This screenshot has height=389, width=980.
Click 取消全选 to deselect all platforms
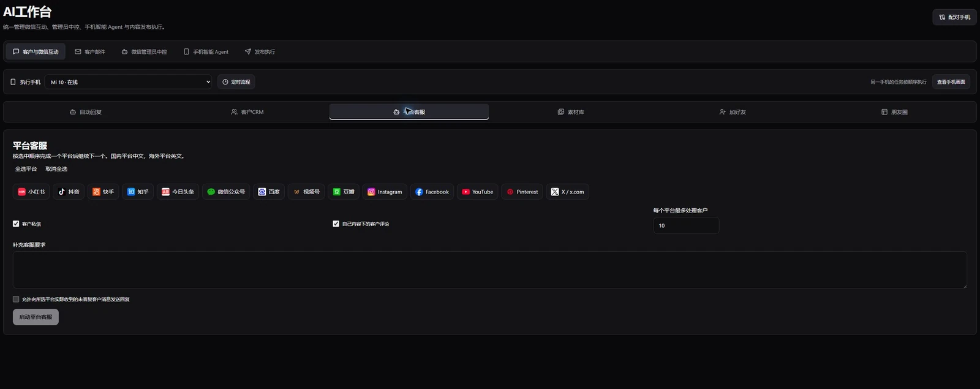click(x=56, y=169)
